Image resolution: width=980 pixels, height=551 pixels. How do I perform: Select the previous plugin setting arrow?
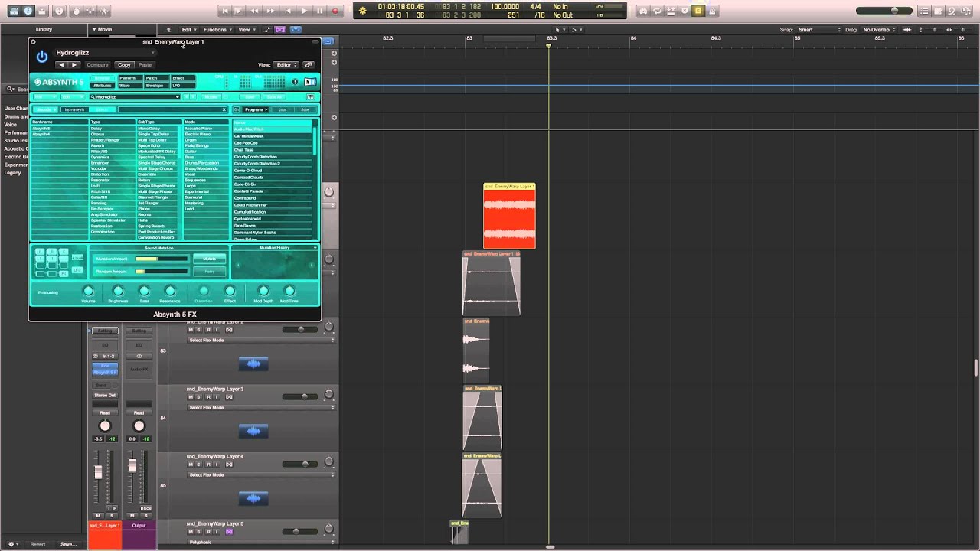click(x=62, y=65)
